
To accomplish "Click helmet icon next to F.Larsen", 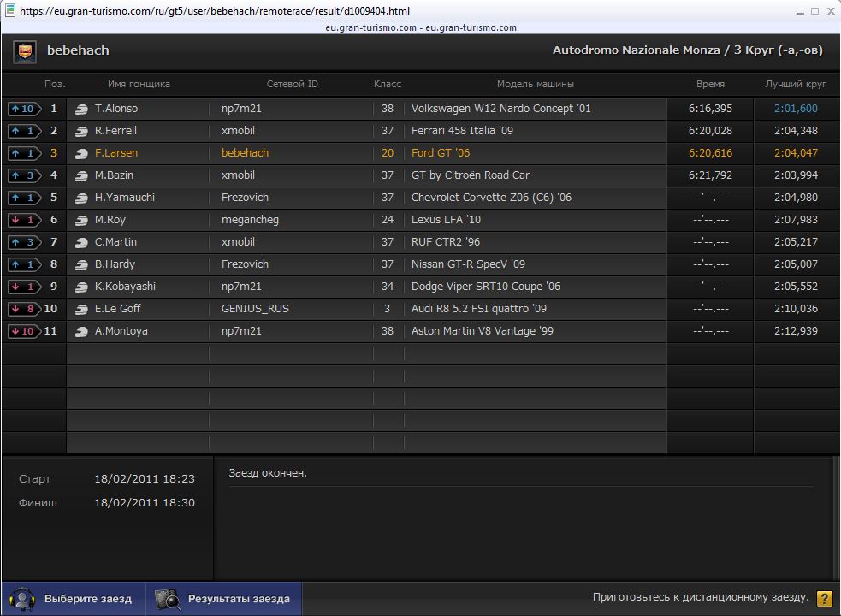I will pyautogui.click(x=81, y=153).
